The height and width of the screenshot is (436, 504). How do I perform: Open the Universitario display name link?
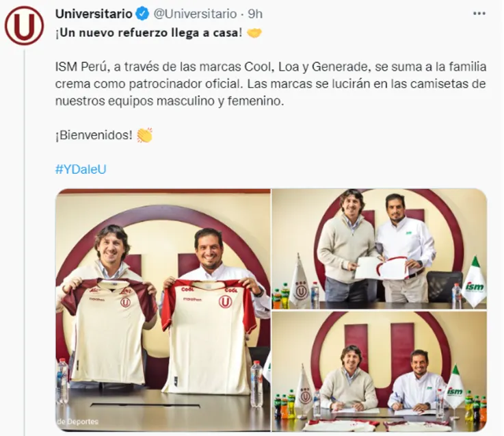(x=94, y=14)
